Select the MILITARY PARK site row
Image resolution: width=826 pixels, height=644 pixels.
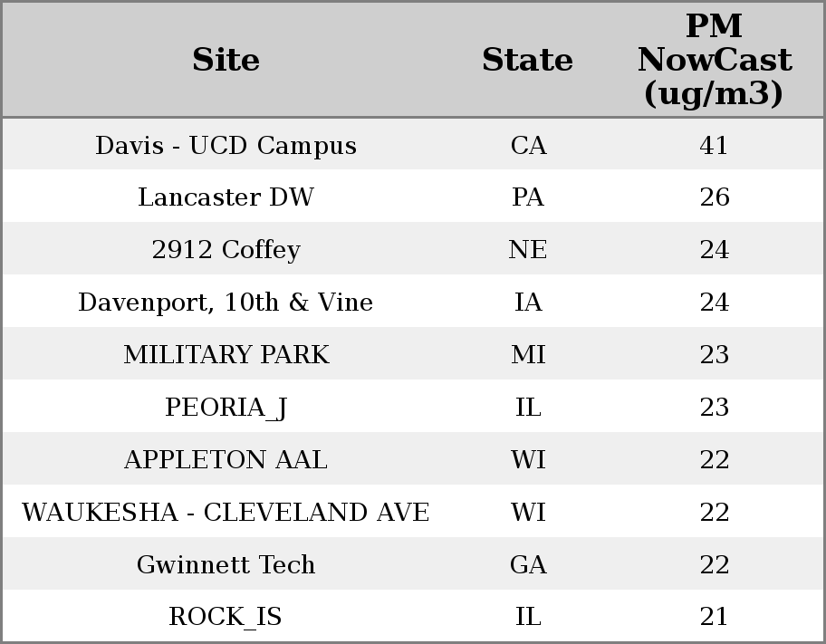coord(226,355)
